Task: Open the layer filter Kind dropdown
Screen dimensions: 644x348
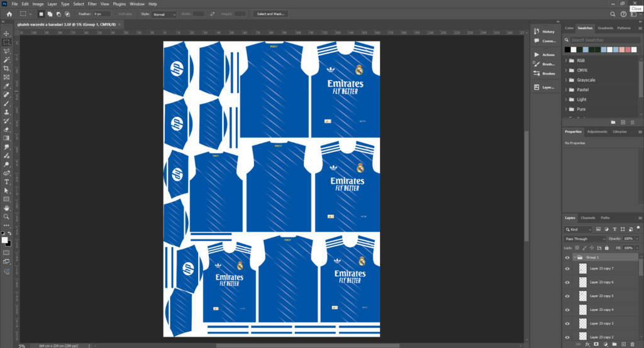Action: tap(579, 229)
